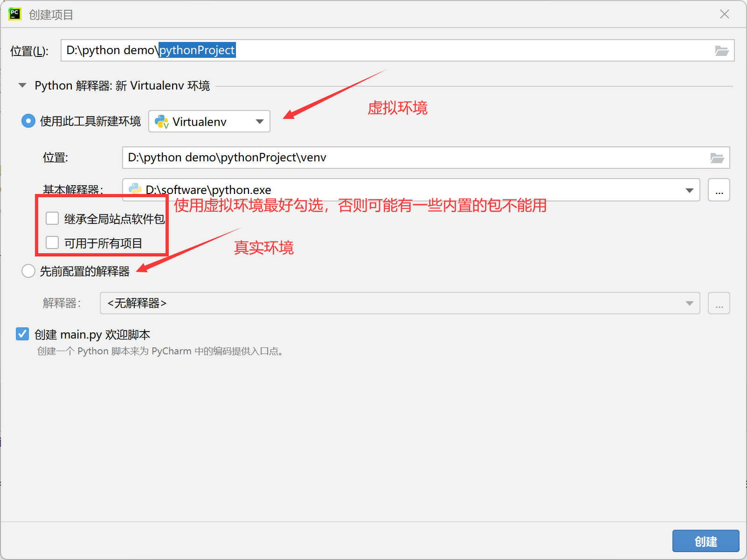Close the 创建项目 dialog
Screen dimensions: 747x560
coord(725,14)
